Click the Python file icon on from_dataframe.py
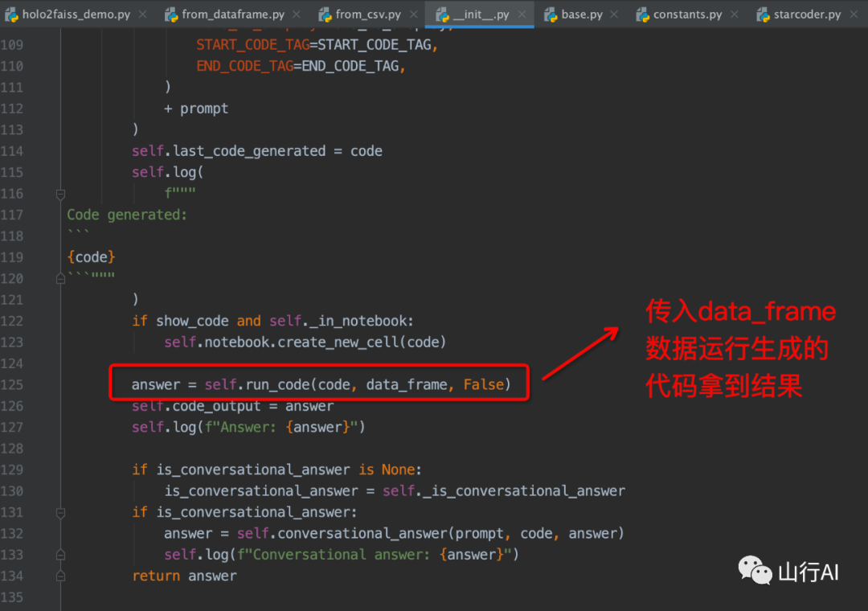This screenshot has width=868, height=611. pos(171,15)
